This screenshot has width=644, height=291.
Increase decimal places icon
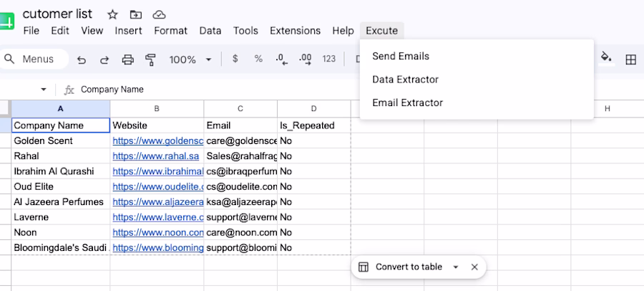[x=305, y=59]
